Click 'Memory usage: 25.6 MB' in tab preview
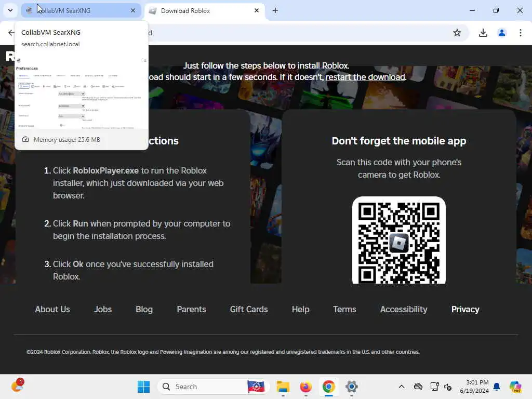Screen dimensions: 532x399 click(66, 139)
